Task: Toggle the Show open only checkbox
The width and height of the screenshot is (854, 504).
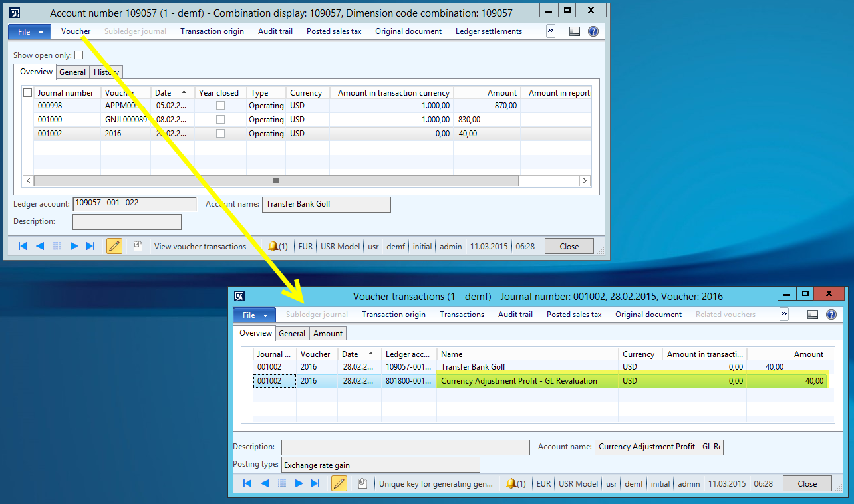Action: pyautogui.click(x=79, y=55)
